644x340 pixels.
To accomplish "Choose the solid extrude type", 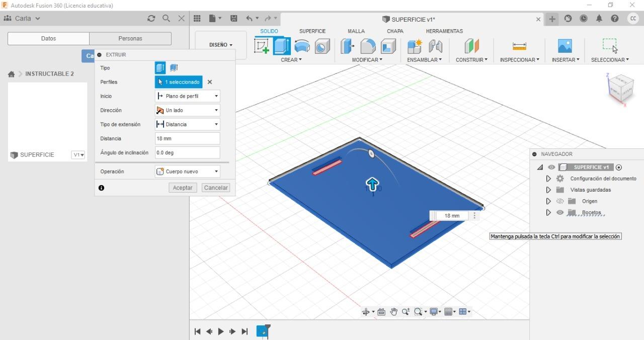I will [x=160, y=68].
